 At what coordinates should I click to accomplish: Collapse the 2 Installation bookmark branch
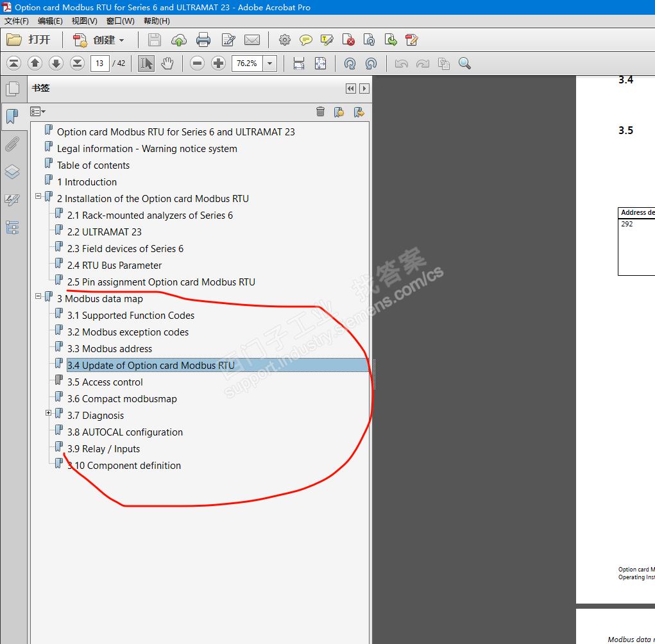pyautogui.click(x=38, y=196)
